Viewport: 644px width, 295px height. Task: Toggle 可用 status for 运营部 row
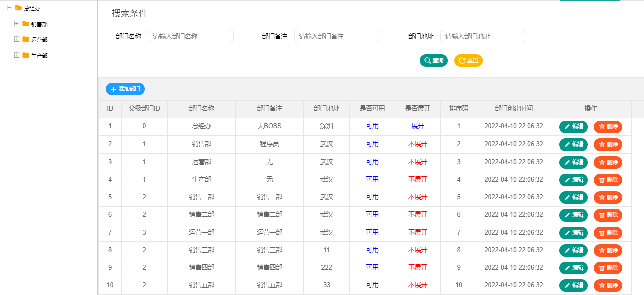tap(372, 162)
